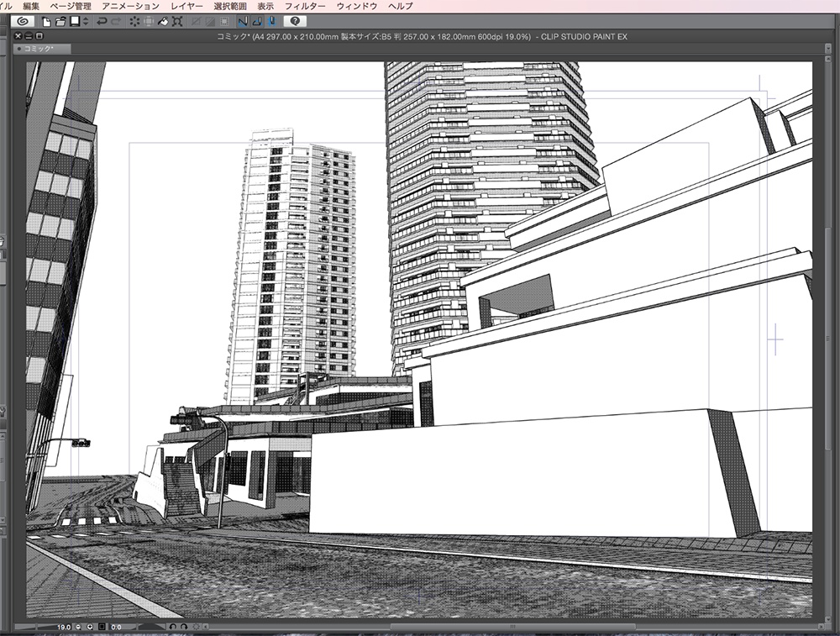Image resolution: width=840 pixels, height=636 pixels.
Task: Click the Open file folder icon
Action: 60,22
